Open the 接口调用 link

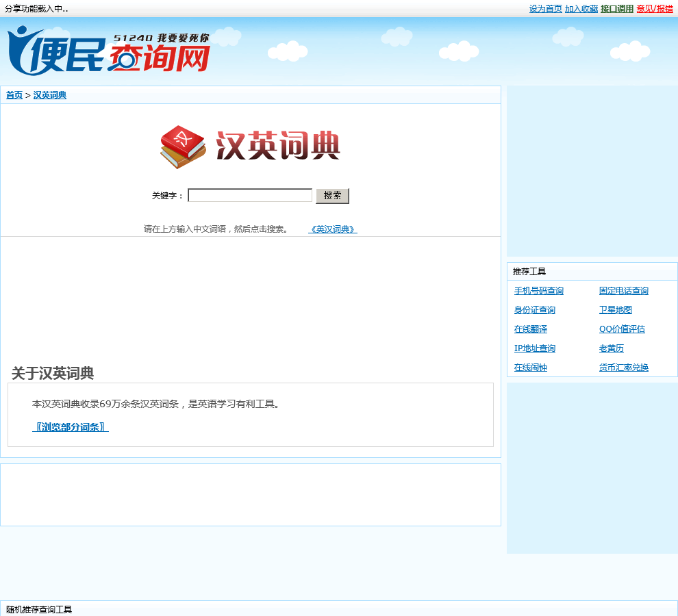617,9
